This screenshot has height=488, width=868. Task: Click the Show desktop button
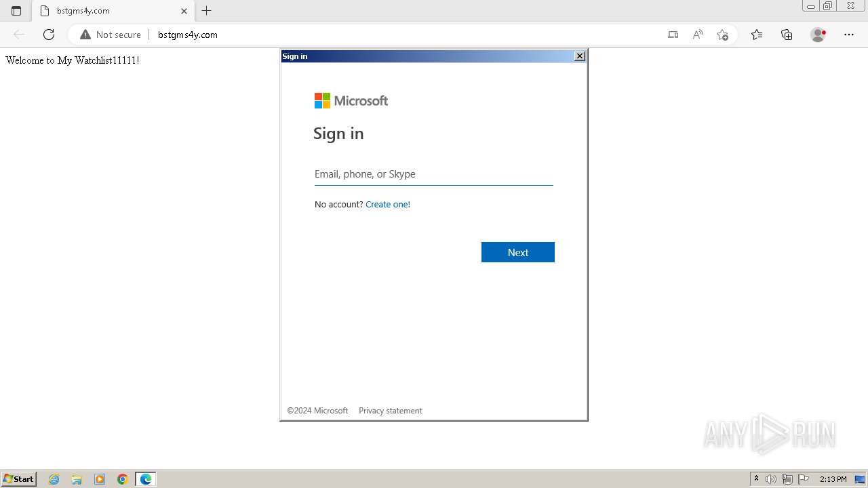[x=860, y=479]
